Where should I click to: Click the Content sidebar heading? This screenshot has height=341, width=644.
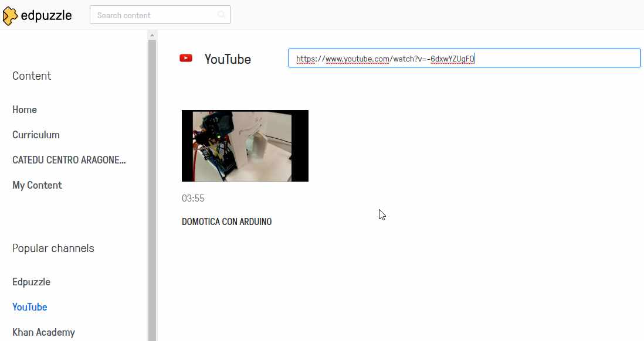[32, 76]
